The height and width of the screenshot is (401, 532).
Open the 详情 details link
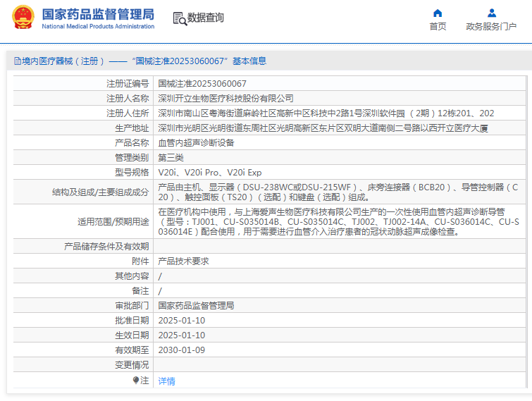click(166, 381)
